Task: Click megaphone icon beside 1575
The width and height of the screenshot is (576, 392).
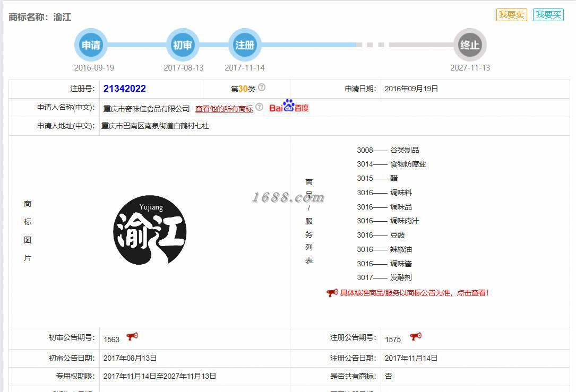Action: (416, 336)
